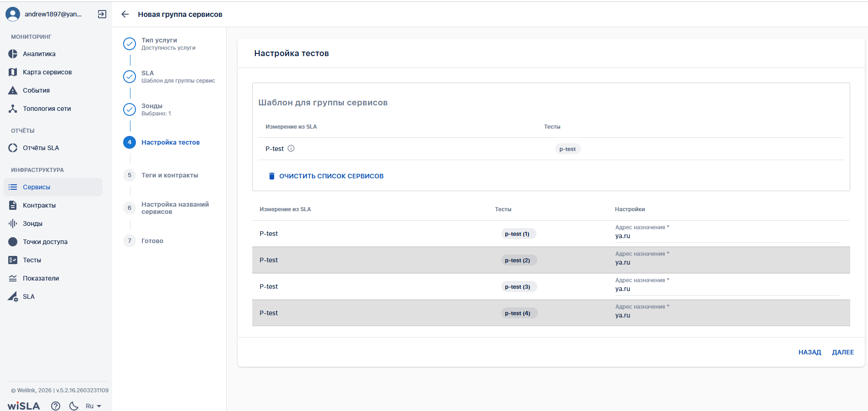868x411 pixels.
Task: Open Аналитика in sidebar
Action: point(53,54)
